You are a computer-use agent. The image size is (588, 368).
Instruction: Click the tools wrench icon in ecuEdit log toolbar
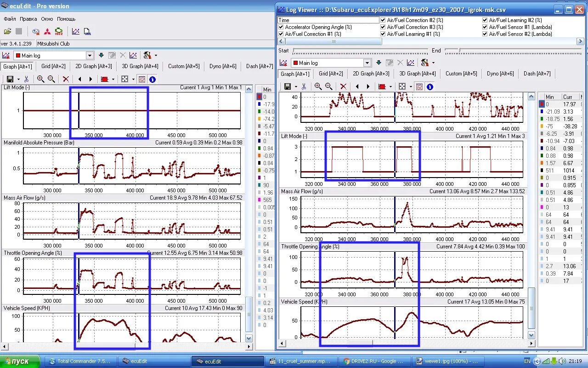[147, 55]
